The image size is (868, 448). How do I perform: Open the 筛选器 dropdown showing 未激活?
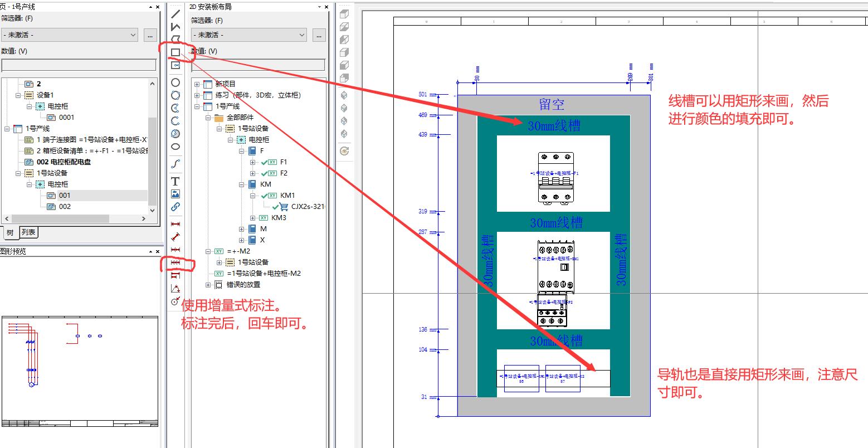pyautogui.click(x=134, y=35)
